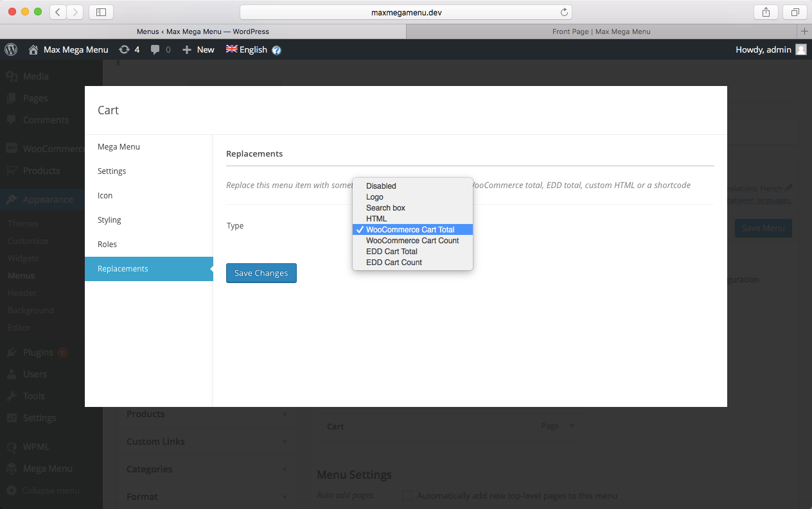The image size is (812, 509).
Task: Open Media in WordPress sidebar
Action: (36, 76)
